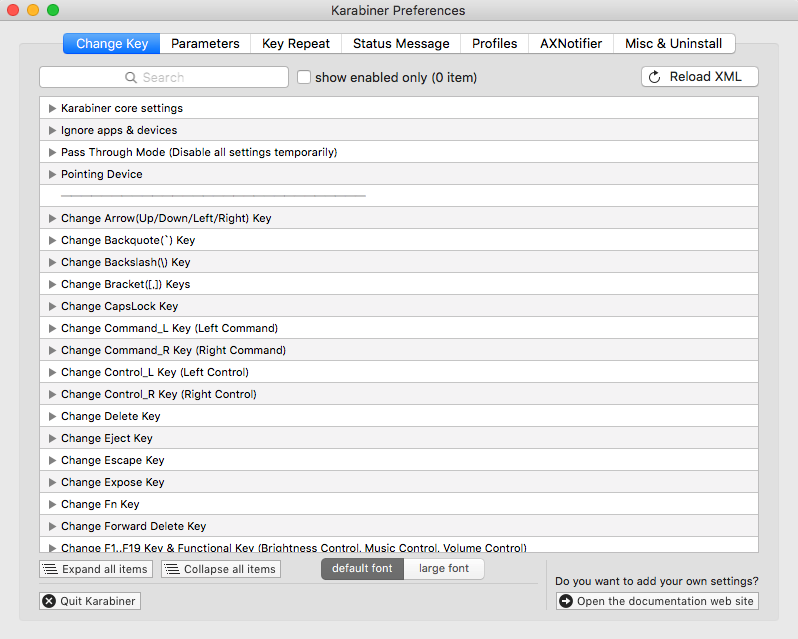The image size is (798, 639).
Task: Open the Parameters tab
Action: coord(205,44)
